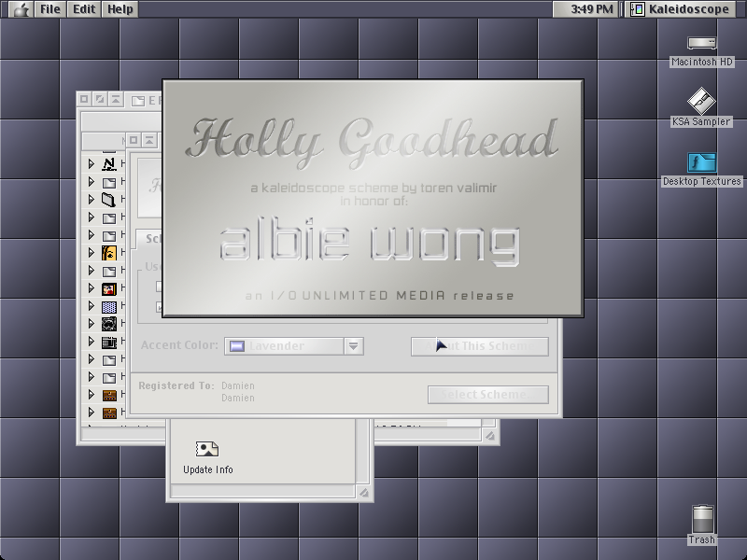Select the woman's face portrait icon in list
The image size is (747, 560).
coord(109,252)
